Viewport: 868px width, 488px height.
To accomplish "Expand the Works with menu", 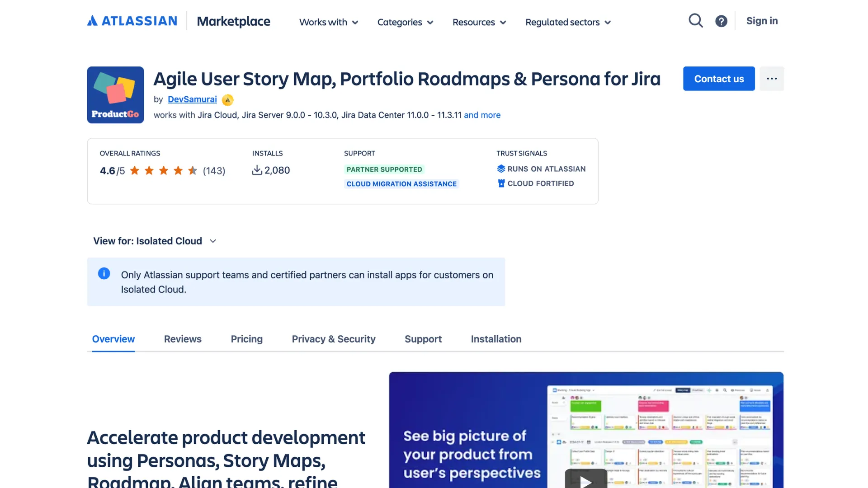I will 329,22.
